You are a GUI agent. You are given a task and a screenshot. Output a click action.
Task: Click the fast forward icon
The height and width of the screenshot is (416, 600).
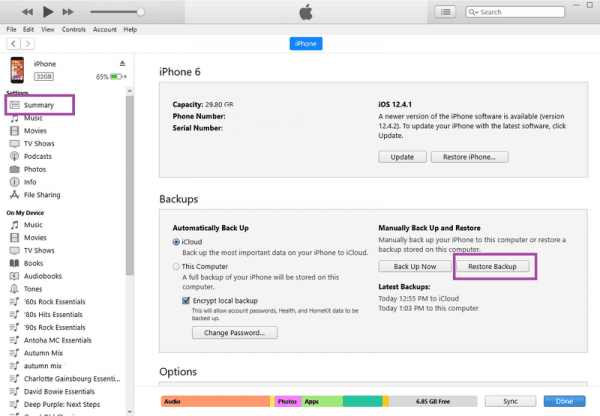pos(68,12)
